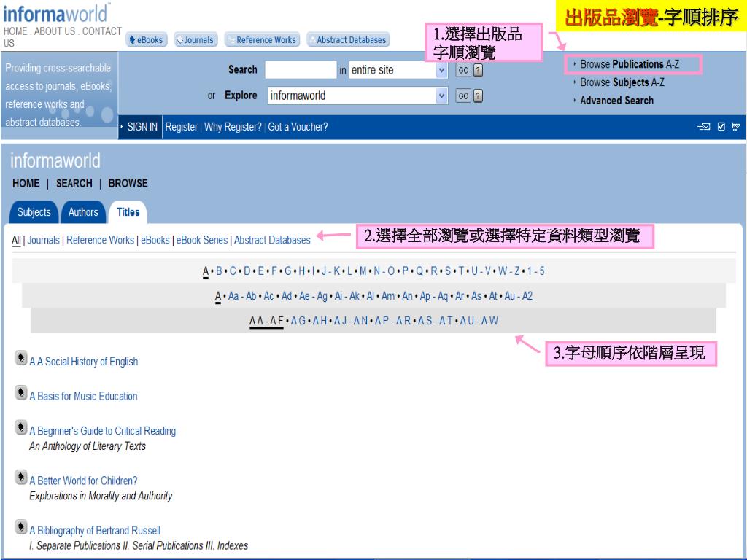Screen dimensions: 747x560
Task: Open Browse Subjects A-Z link
Action: [x=622, y=82]
